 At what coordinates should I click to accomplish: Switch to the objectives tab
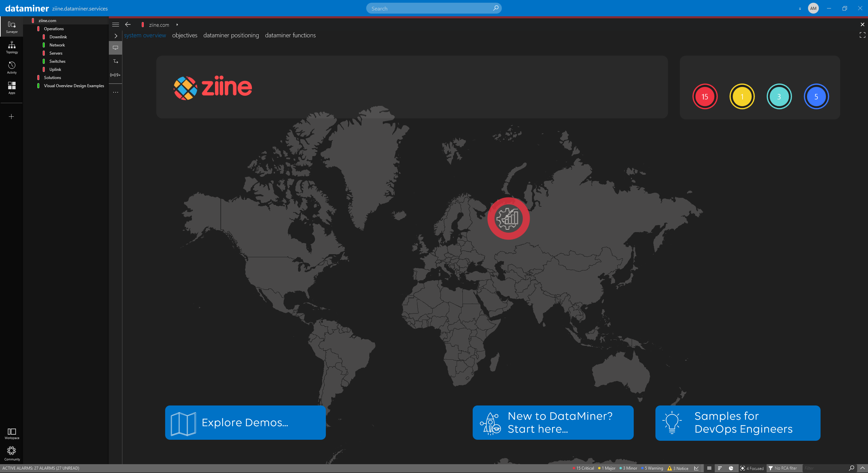184,35
